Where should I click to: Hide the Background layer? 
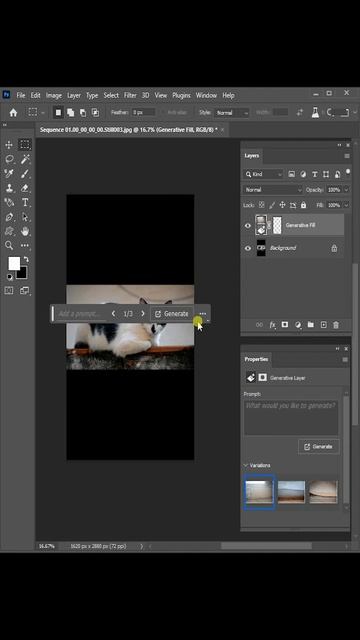pyautogui.click(x=248, y=248)
